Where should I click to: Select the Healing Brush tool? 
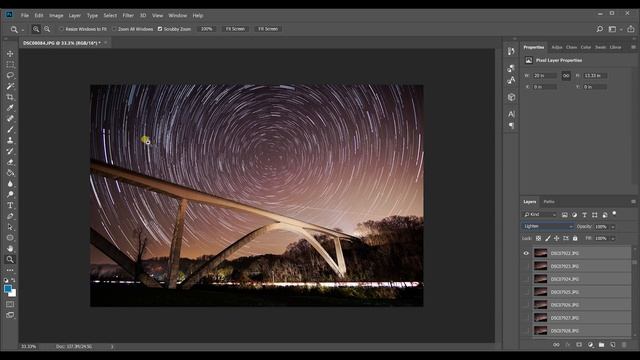[10, 119]
